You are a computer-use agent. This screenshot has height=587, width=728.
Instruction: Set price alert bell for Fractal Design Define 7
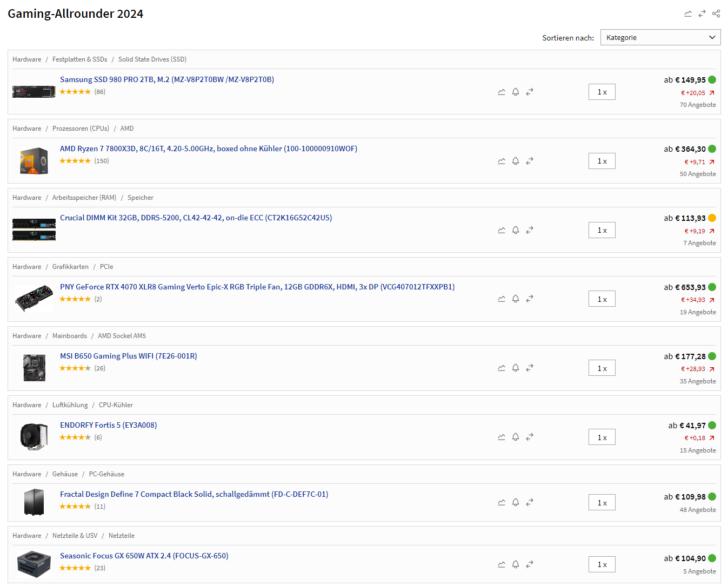(516, 502)
